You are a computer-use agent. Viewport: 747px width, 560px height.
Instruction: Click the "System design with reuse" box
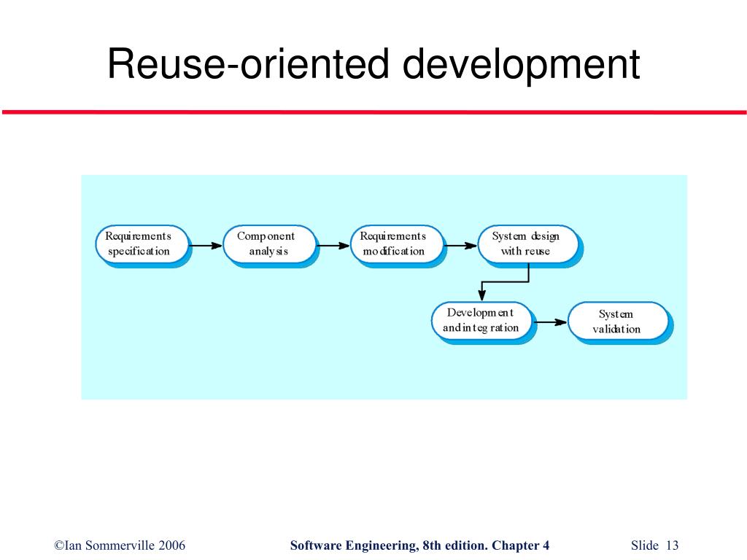528,244
